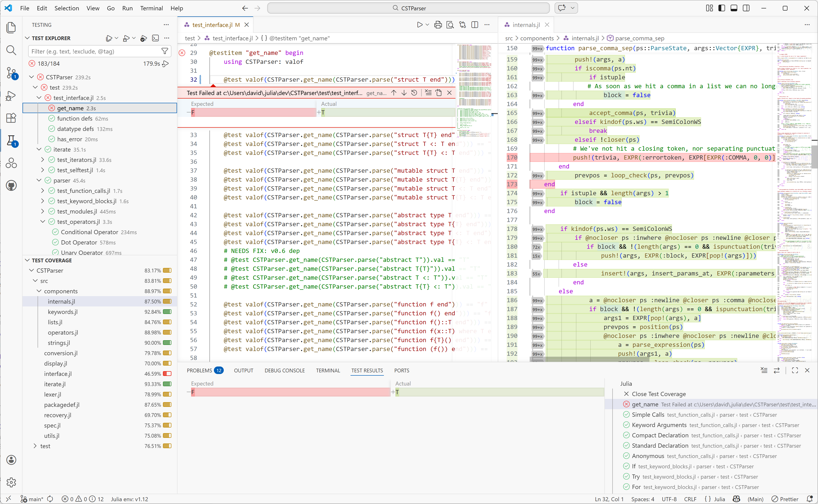Toggle the secondary side bar visibility
This screenshot has height=504, width=818.
pos(746,8)
